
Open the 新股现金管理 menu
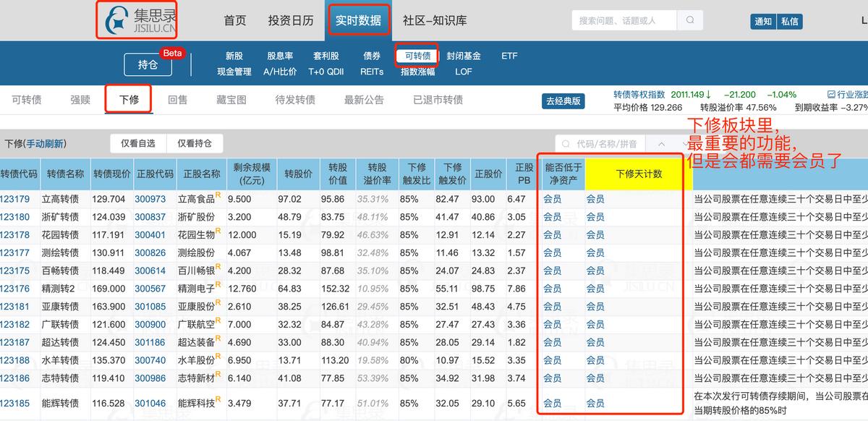pyautogui.click(x=233, y=64)
